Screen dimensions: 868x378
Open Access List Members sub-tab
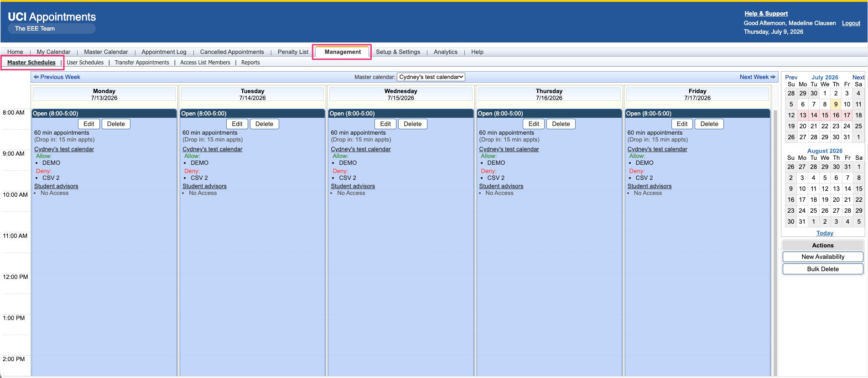(x=205, y=63)
